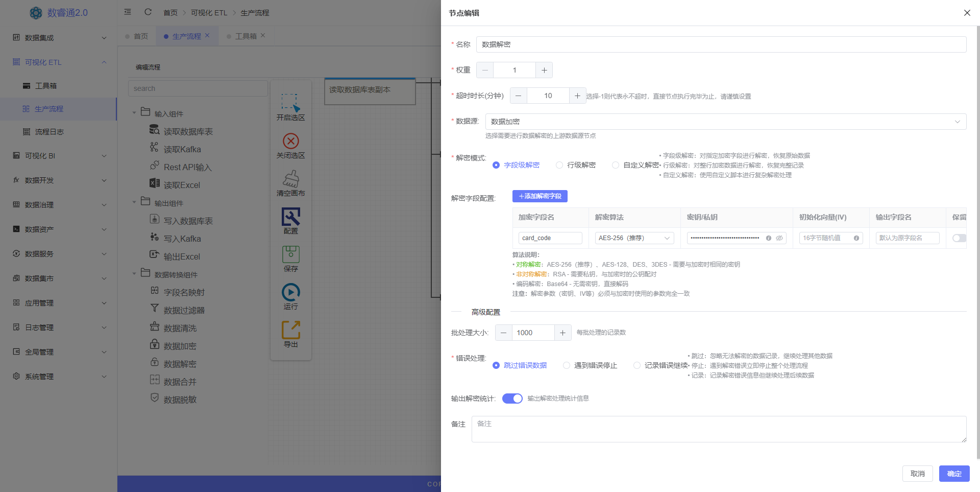Collapse the 输入组件 tree folder
The height and width of the screenshot is (492, 980).
tap(134, 113)
